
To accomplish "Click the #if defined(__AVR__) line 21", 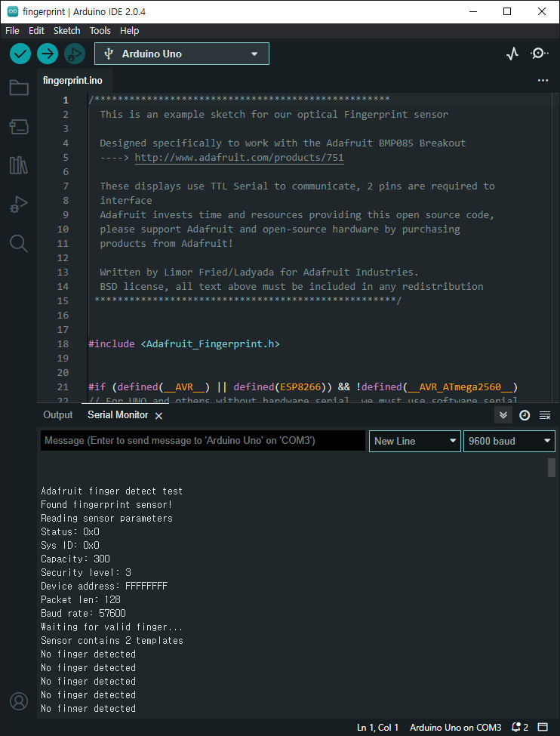I will [303, 387].
